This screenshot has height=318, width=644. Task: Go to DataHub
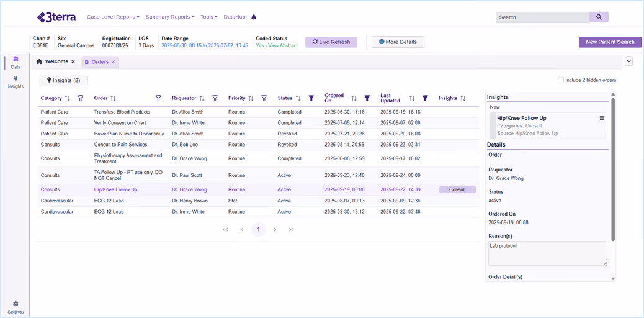click(x=235, y=17)
